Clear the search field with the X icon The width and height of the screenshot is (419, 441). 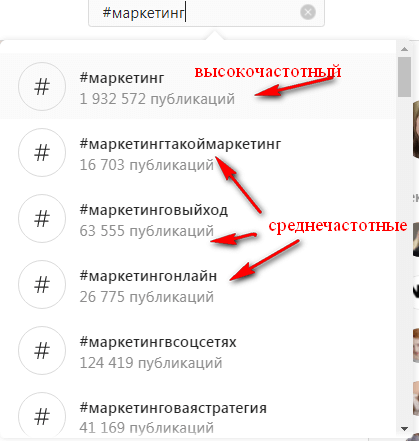point(308,13)
